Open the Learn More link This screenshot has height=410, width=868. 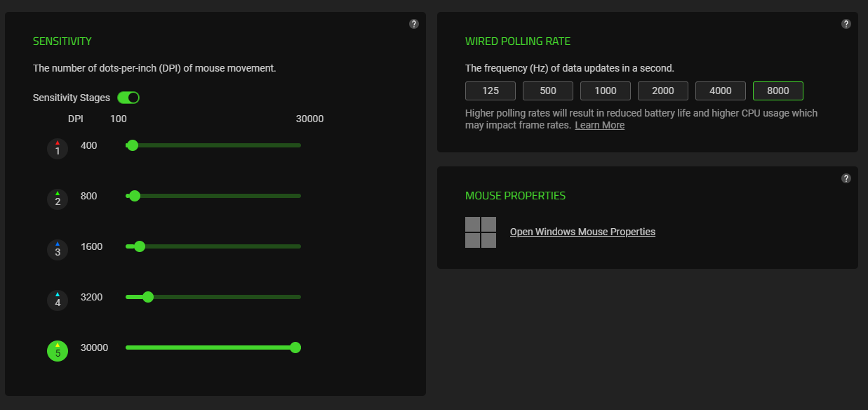click(599, 125)
